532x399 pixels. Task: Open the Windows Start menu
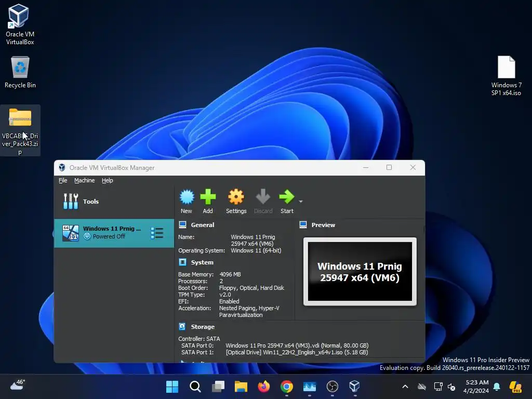pos(172,387)
